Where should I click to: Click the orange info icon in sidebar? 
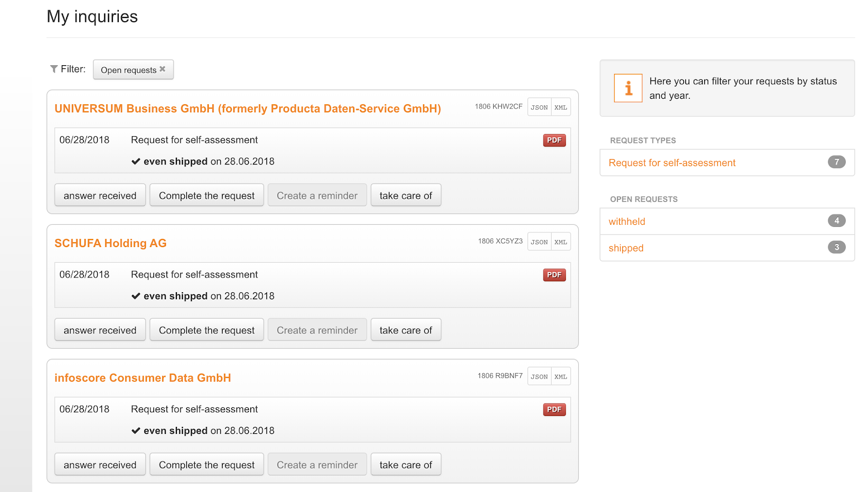click(628, 88)
